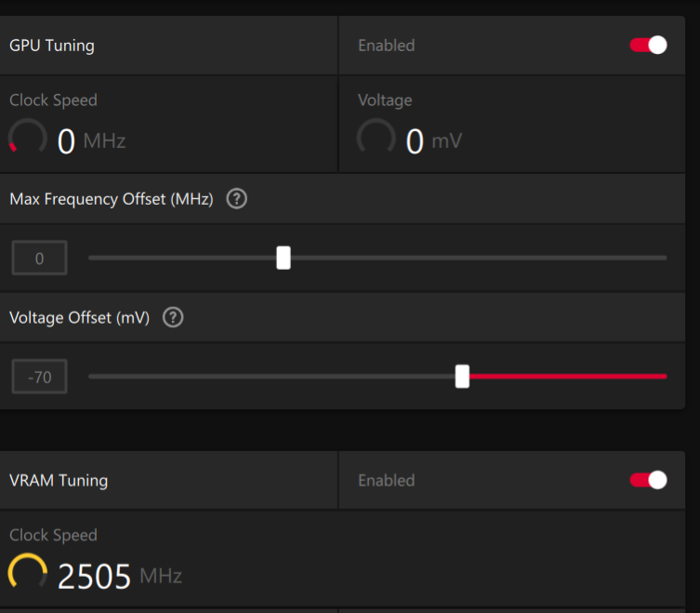Click the Voltage Offset slider handle

coord(462,377)
